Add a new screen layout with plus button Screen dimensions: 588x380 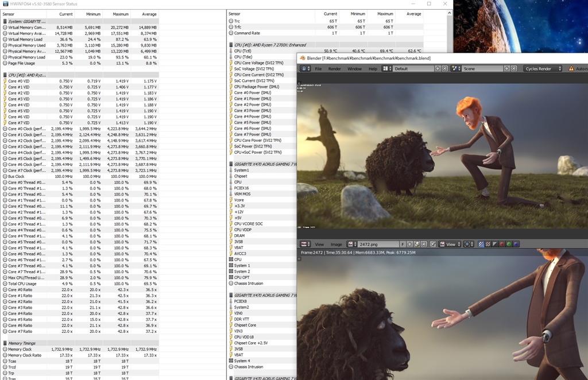tap(438, 69)
